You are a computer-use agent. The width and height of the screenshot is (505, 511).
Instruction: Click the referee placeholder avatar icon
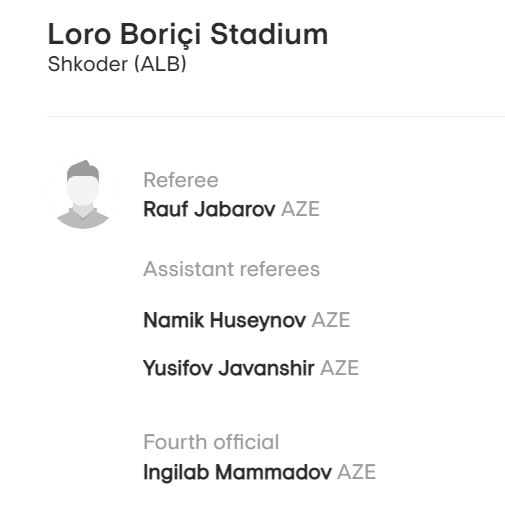click(x=83, y=195)
